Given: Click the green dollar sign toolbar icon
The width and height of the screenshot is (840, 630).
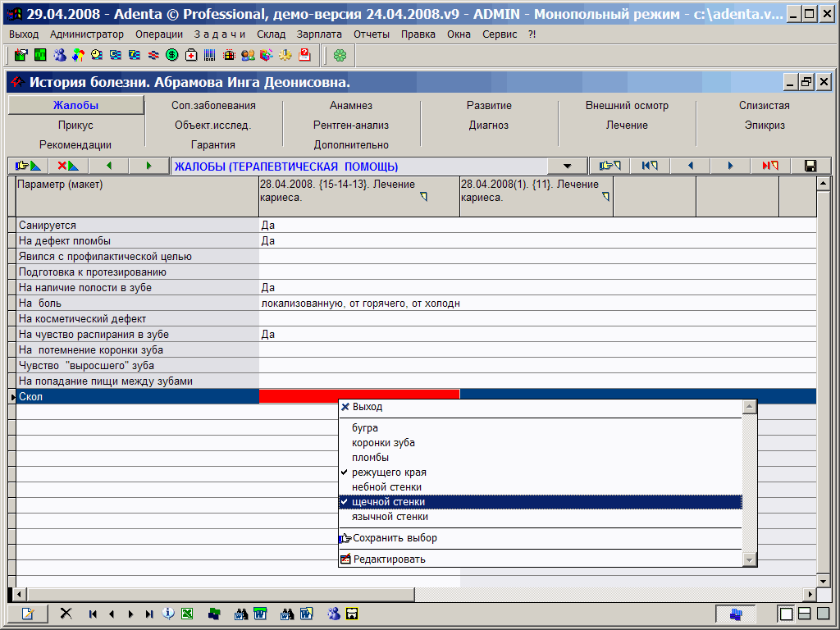Looking at the screenshot, I should point(171,55).
